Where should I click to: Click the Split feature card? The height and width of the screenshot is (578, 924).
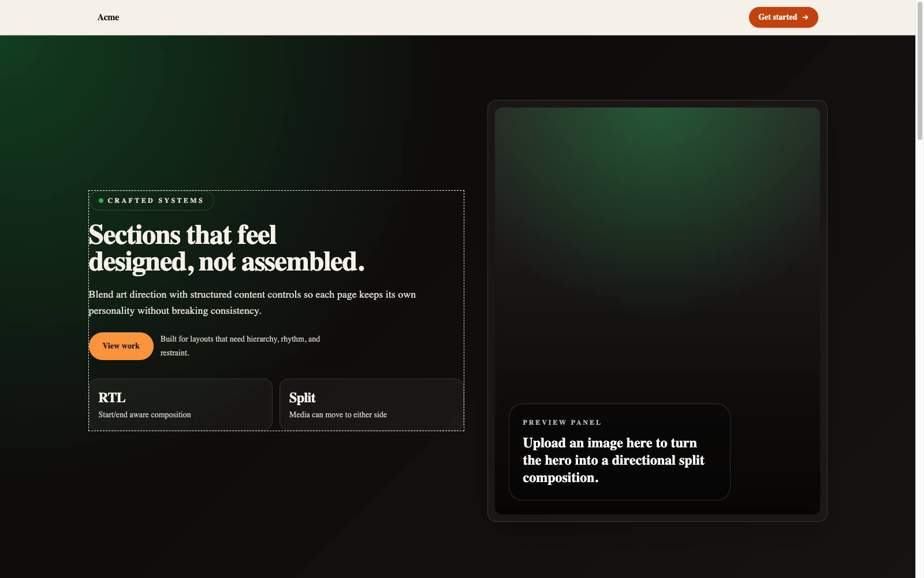[371, 405]
